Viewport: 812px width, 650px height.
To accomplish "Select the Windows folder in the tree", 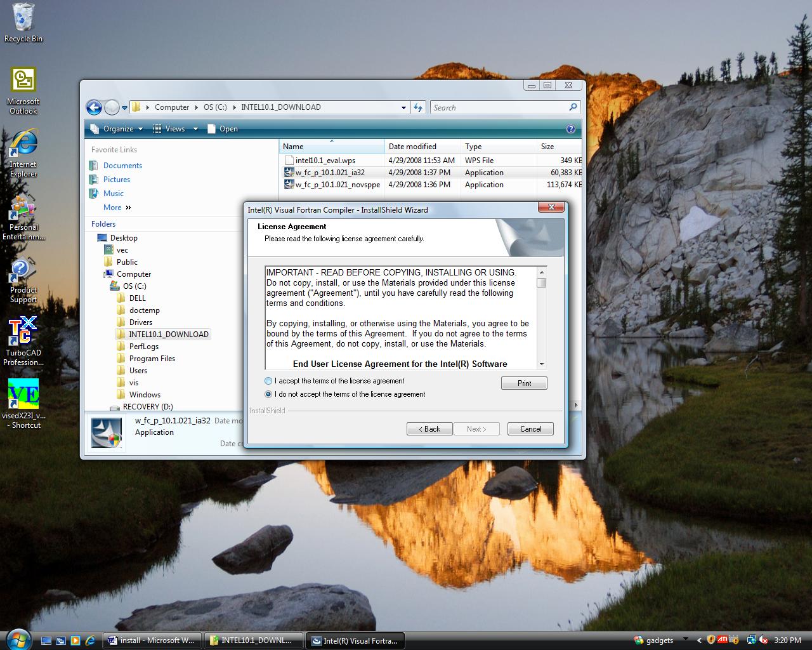I will [x=145, y=395].
